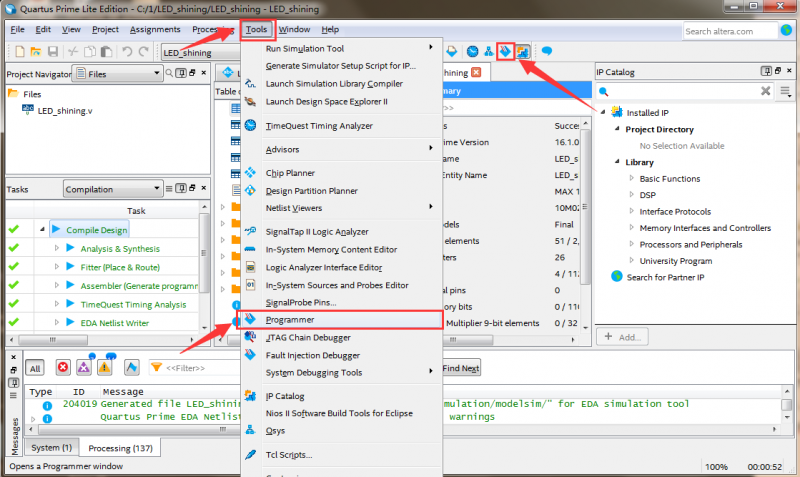Open the Tasks Compilation dropdown
Viewport: 800px width, 477px height.
click(x=113, y=189)
